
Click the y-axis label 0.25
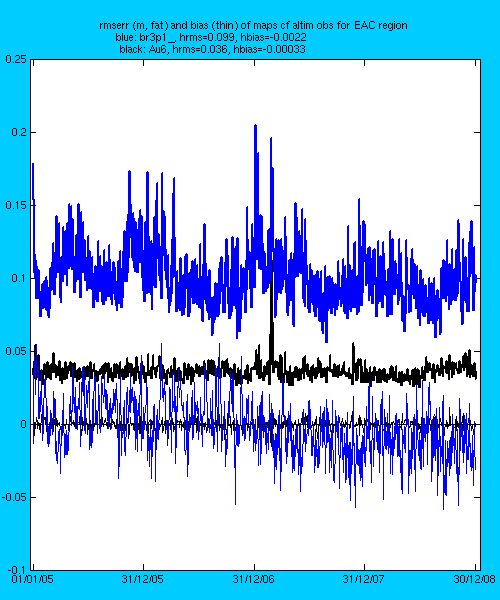pos(16,59)
